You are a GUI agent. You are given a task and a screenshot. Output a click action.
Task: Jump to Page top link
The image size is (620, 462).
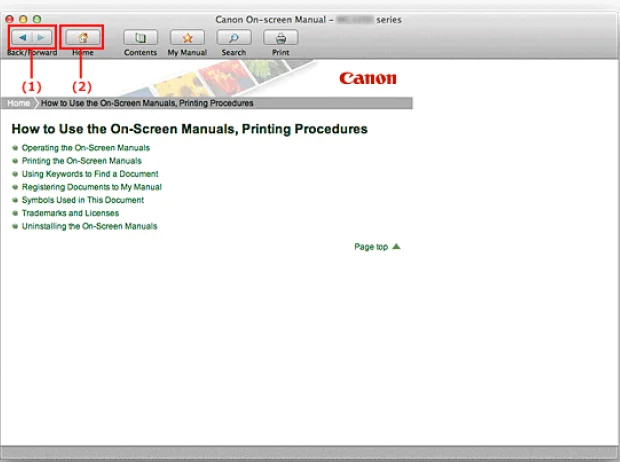[377, 247]
